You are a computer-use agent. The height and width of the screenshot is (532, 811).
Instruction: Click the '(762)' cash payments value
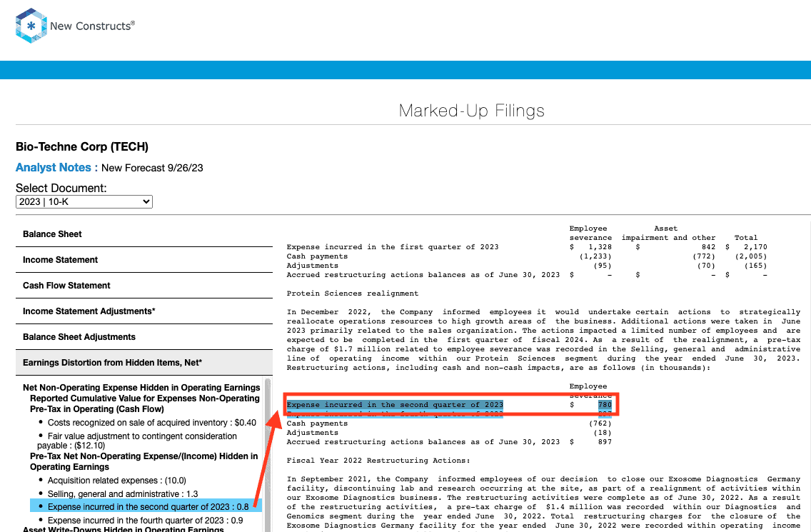click(x=600, y=423)
